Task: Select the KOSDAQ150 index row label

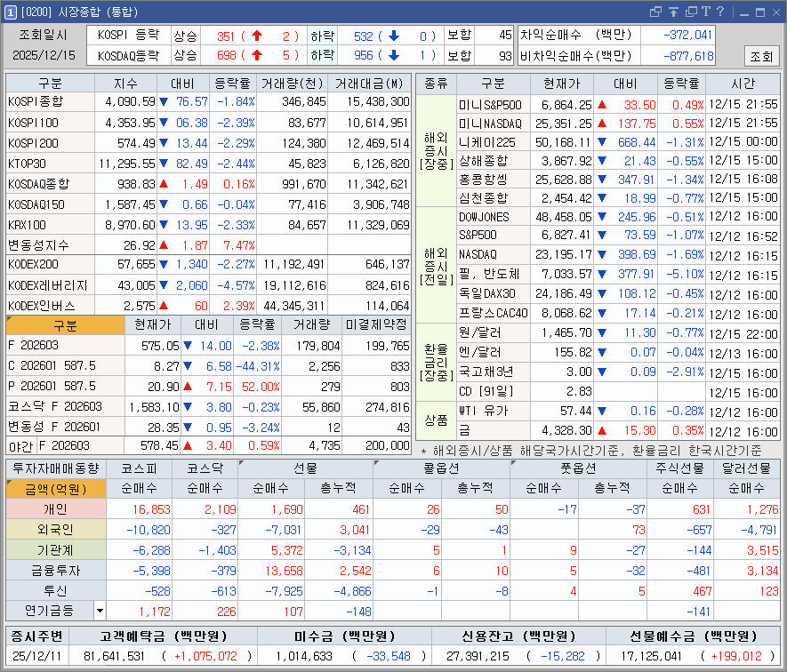Action: click(x=50, y=204)
